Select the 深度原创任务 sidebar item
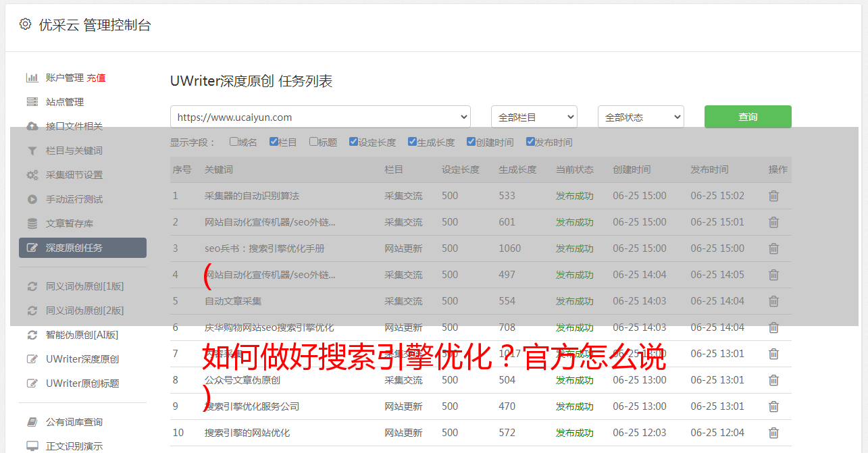Image resolution: width=868 pixels, height=453 pixels. (82, 248)
